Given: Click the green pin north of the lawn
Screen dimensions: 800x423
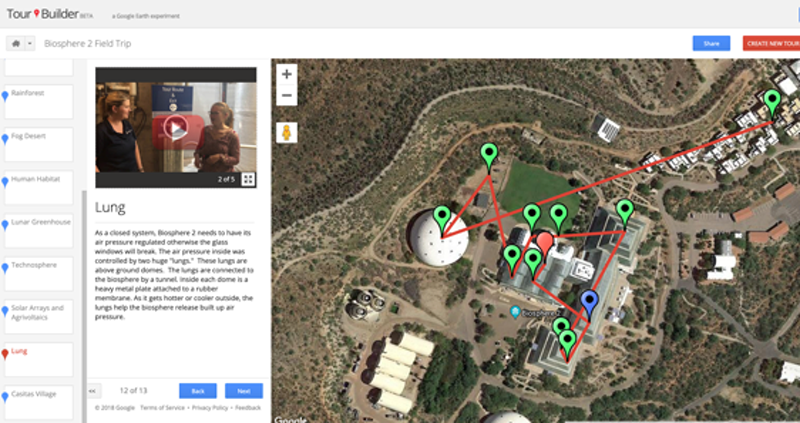Looking at the screenshot, I should [489, 156].
